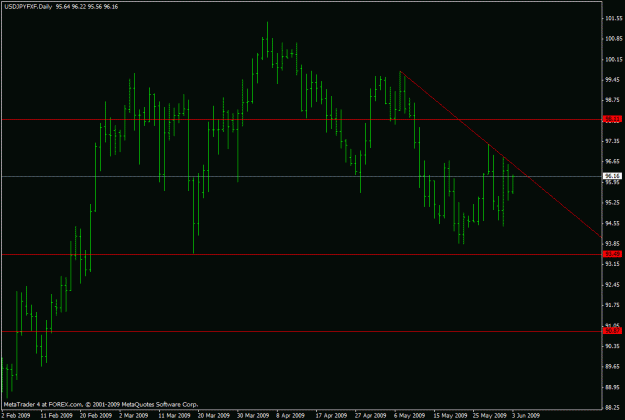Click the 8 Apr 2009 date label
Image resolution: width=625 pixels, height=420 pixels.
(291, 415)
